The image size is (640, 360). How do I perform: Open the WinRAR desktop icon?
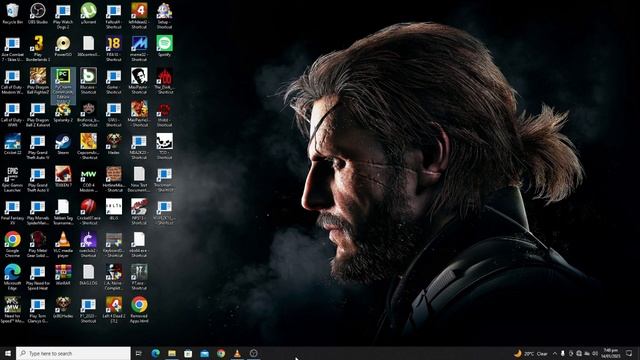pos(63,275)
